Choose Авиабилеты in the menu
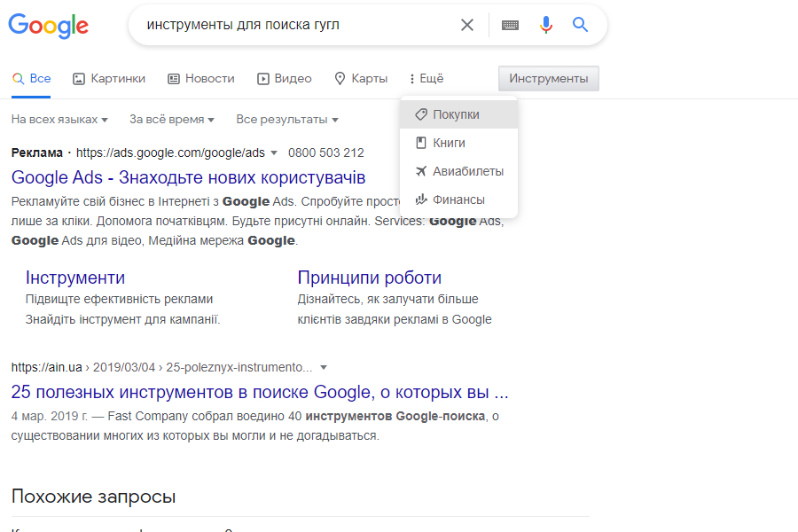Image resolution: width=798 pixels, height=532 pixels. pyautogui.click(x=467, y=171)
